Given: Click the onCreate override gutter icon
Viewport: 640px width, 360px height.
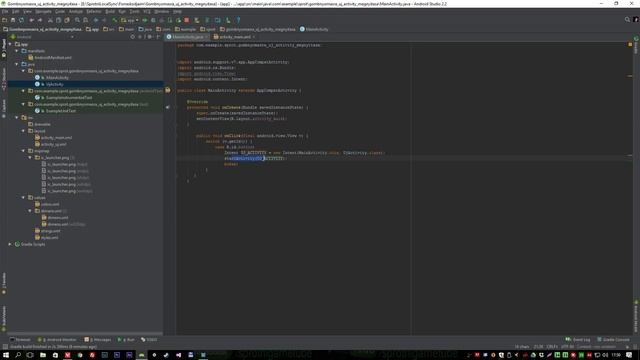Looking at the screenshot, I should (x=168, y=107).
